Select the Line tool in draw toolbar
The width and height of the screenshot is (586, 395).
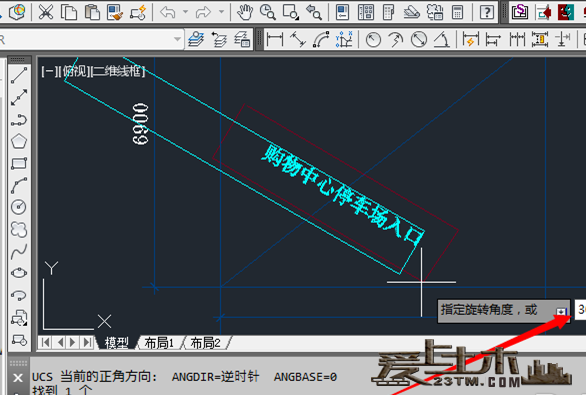[19, 75]
